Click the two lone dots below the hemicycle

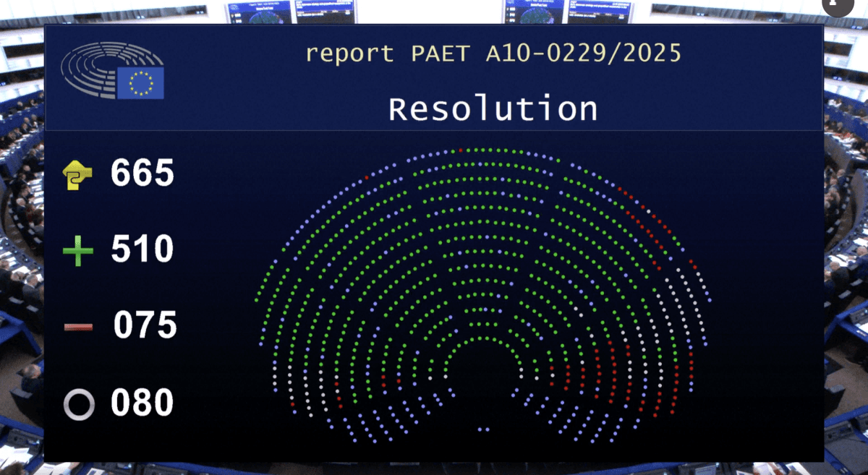(x=483, y=429)
